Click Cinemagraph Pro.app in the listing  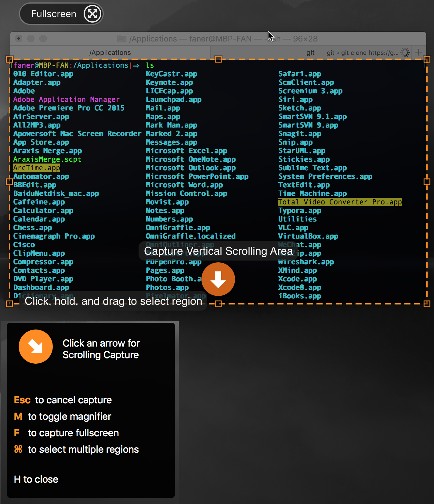[54, 236]
